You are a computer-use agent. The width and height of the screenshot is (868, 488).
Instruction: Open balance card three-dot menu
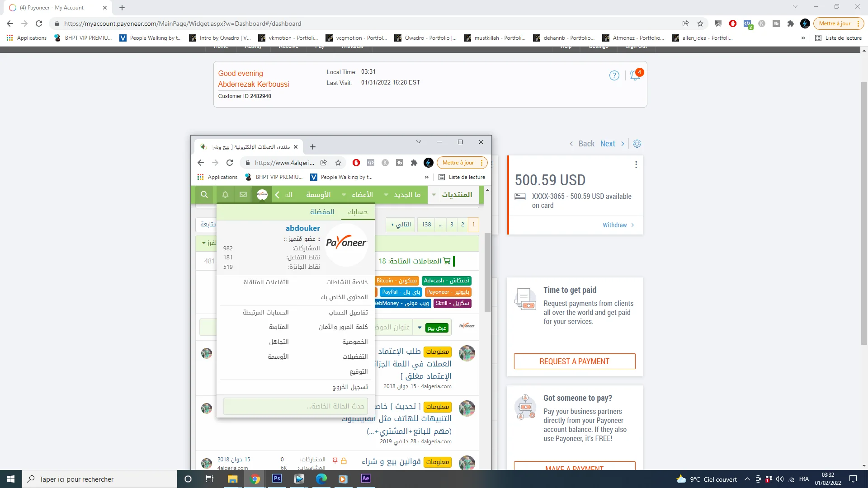click(x=636, y=164)
